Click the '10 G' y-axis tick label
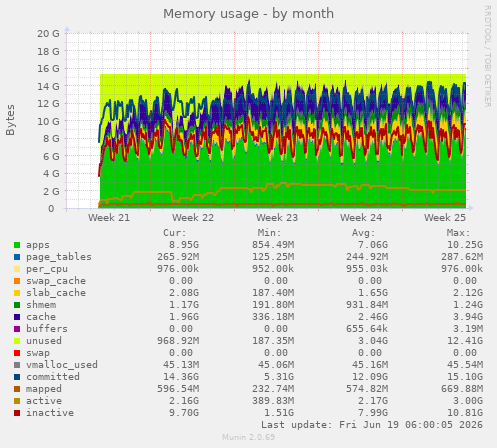 coord(48,121)
